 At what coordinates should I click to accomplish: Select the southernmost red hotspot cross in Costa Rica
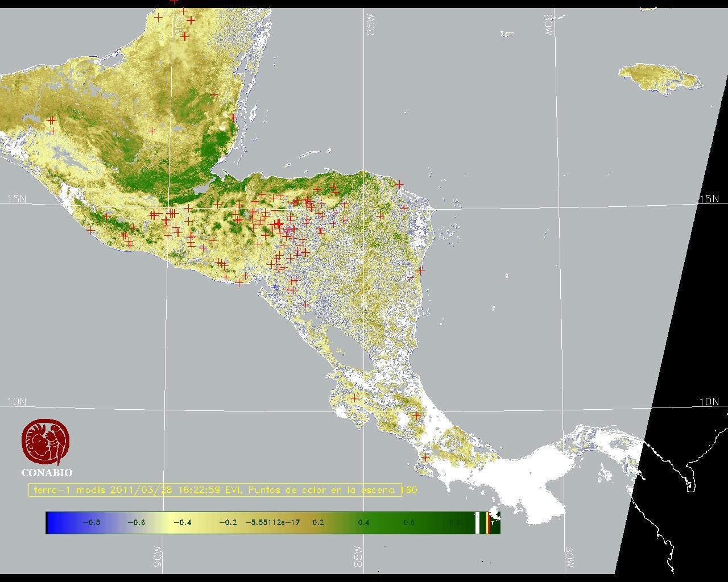click(425, 457)
